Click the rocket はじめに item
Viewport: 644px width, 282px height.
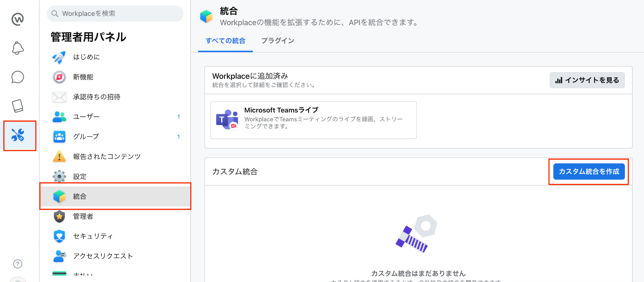[115, 57]
